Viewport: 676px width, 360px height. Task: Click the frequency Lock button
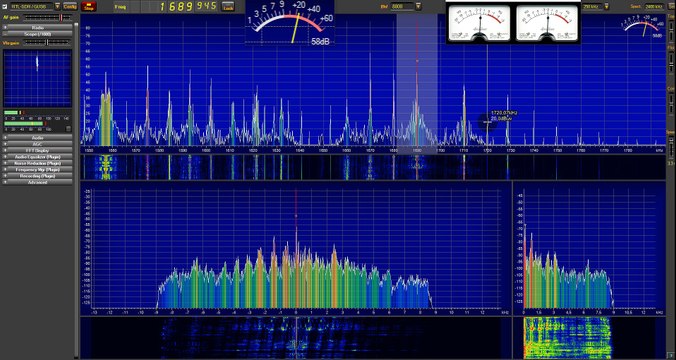tap(228, 6)
